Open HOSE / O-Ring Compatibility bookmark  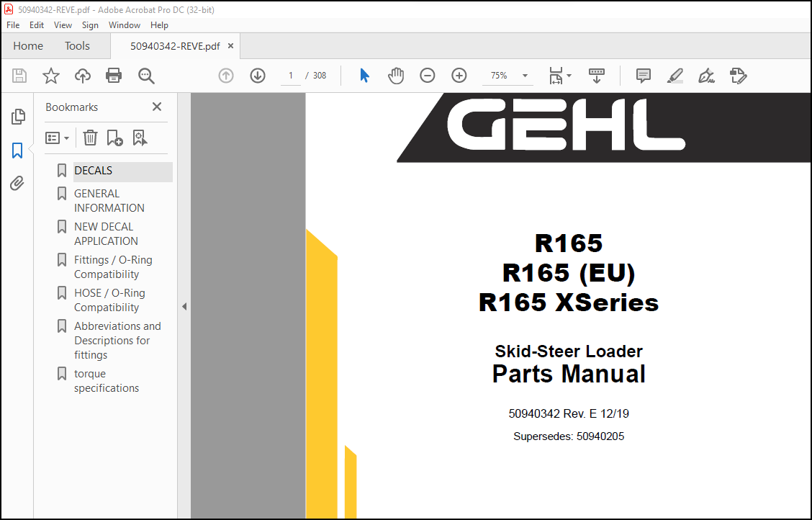(x=109, y=300)
